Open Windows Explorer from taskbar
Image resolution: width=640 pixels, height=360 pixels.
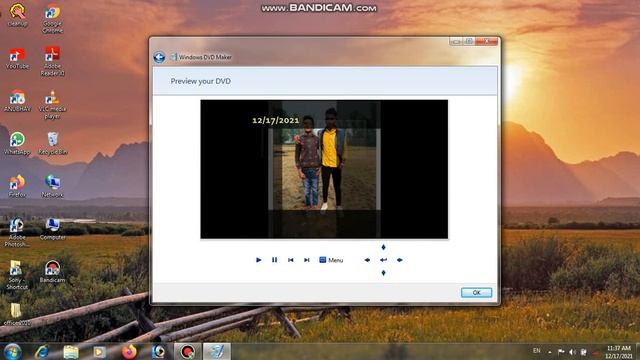(x=71, y=352)
